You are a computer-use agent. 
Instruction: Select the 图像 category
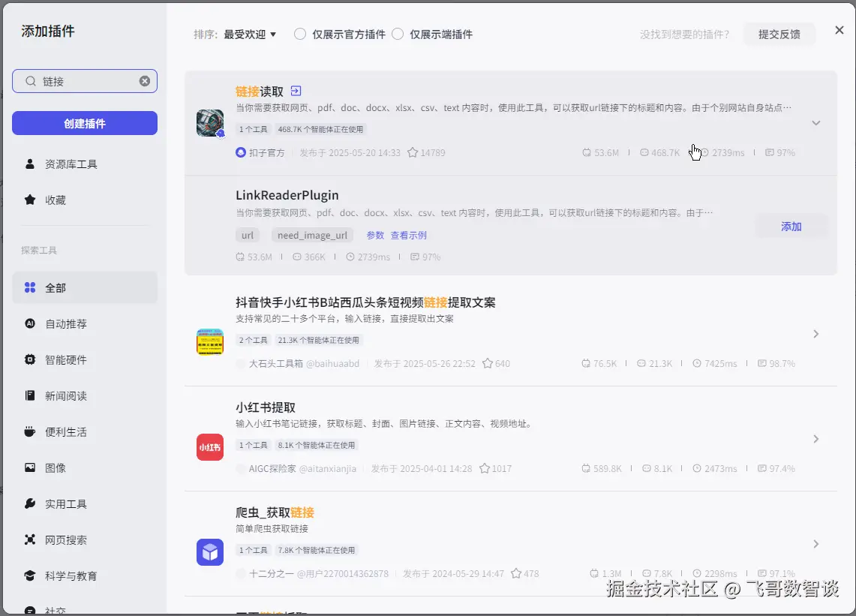point(85,468)
